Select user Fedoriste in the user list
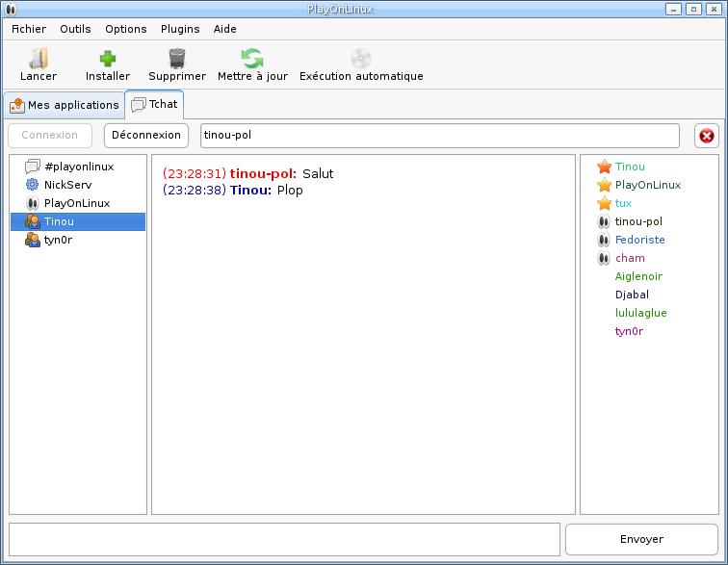The width and height of the screenshot is (728, 565). click(x=639, y=240)
